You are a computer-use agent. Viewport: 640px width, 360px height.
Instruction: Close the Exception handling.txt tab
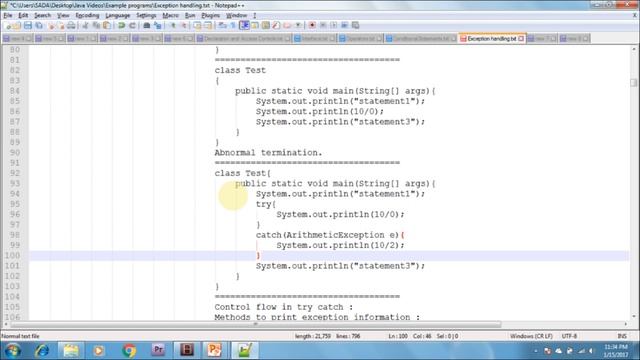click(521, 39)
